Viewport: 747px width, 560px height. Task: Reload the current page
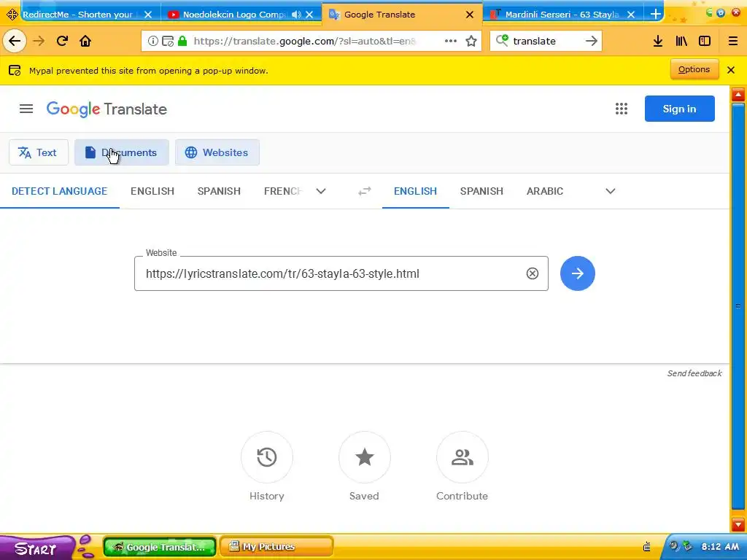62,41
